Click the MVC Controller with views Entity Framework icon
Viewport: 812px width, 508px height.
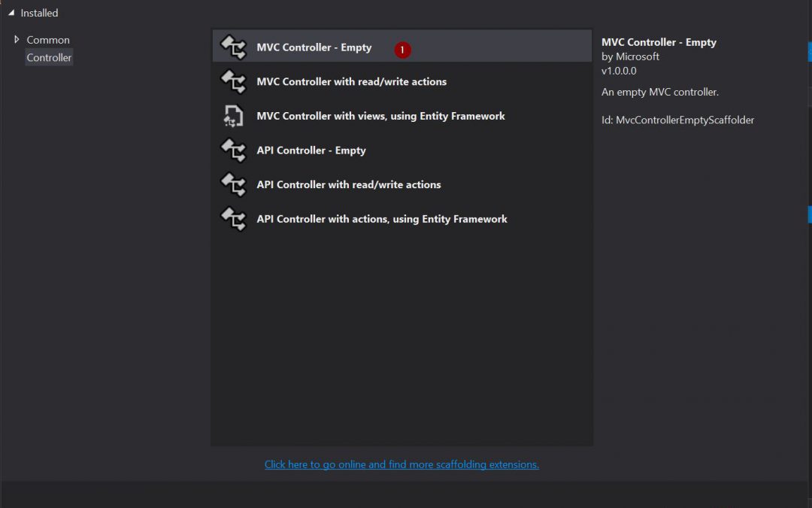point(233,116)
